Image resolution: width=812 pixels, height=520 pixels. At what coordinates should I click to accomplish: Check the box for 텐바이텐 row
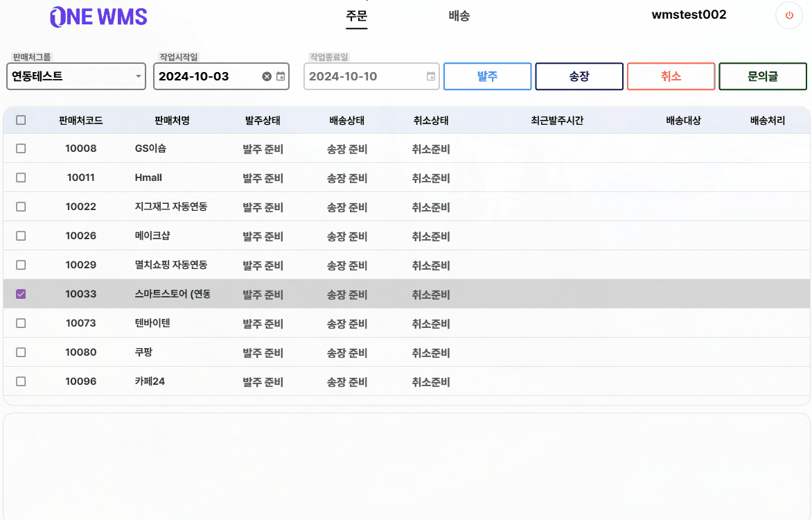pos(21,323)
